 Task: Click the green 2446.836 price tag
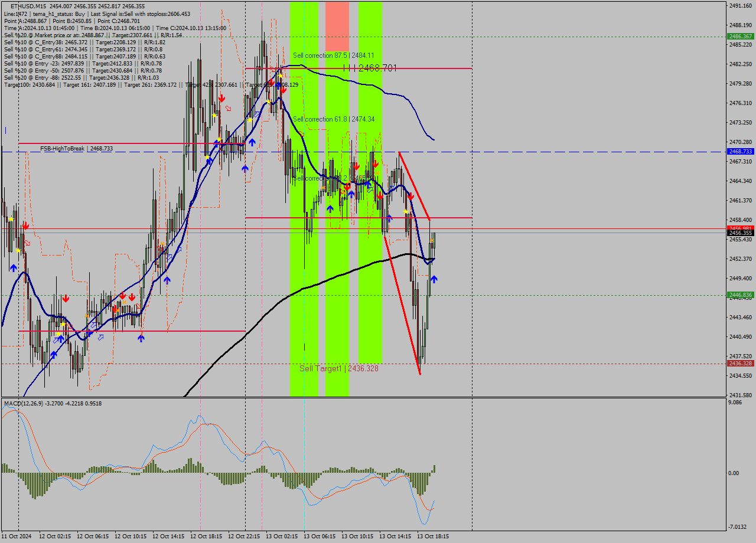pyautogui.click(x=741, y=295)
